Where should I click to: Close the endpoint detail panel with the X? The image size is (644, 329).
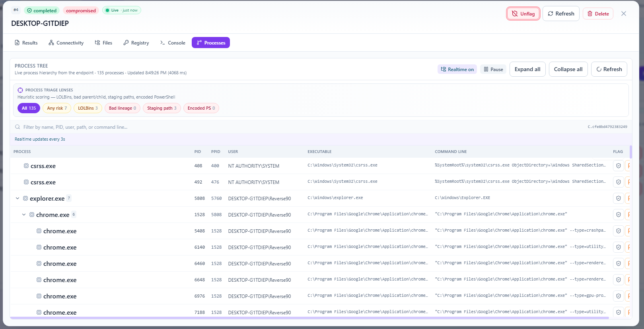click(x=624, y=14)
